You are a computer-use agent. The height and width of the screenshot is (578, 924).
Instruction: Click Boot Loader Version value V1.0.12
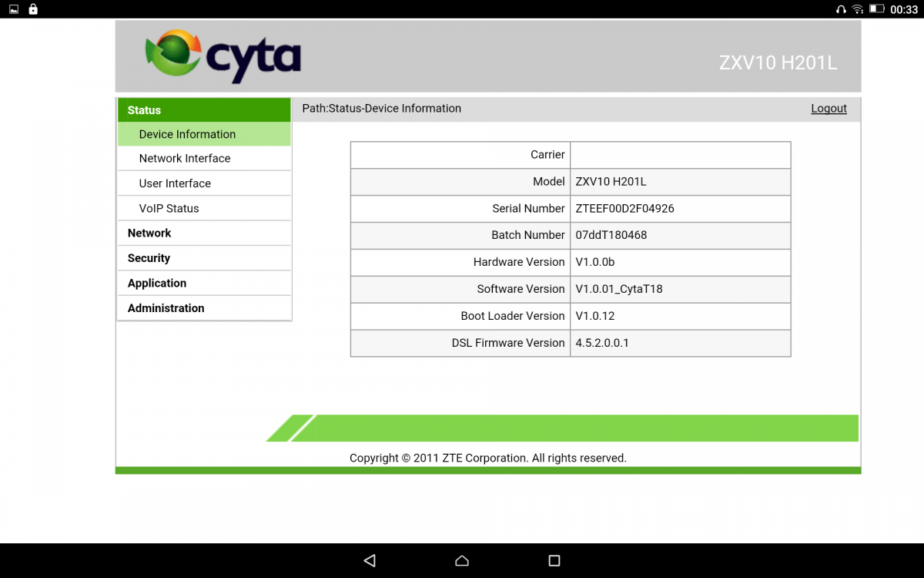(x=594, y=316)
